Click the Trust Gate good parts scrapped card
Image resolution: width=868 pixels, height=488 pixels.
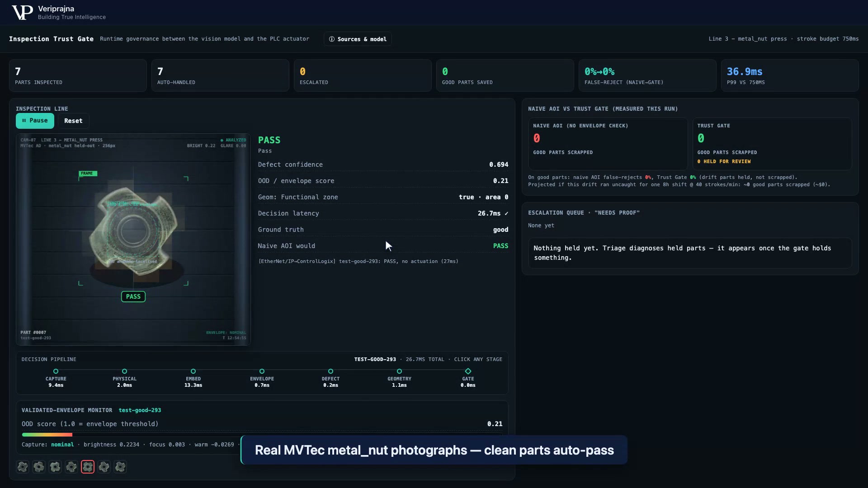772,144
